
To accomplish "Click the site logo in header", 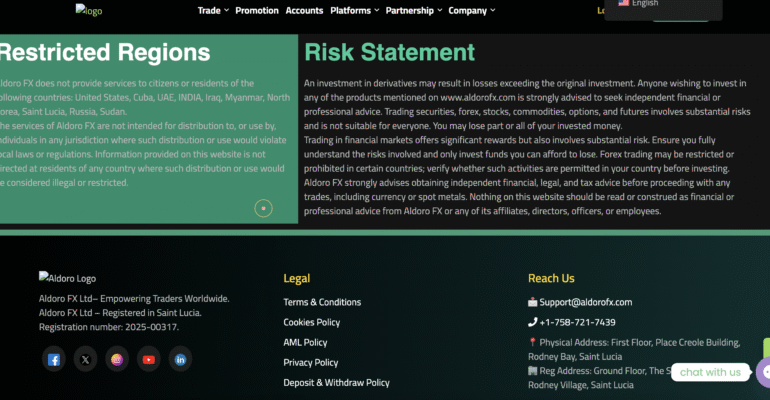I will (89, 11).
